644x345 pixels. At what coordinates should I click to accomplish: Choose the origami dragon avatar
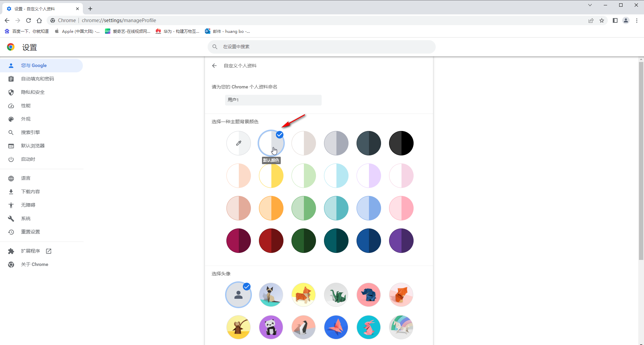(336, 295)
